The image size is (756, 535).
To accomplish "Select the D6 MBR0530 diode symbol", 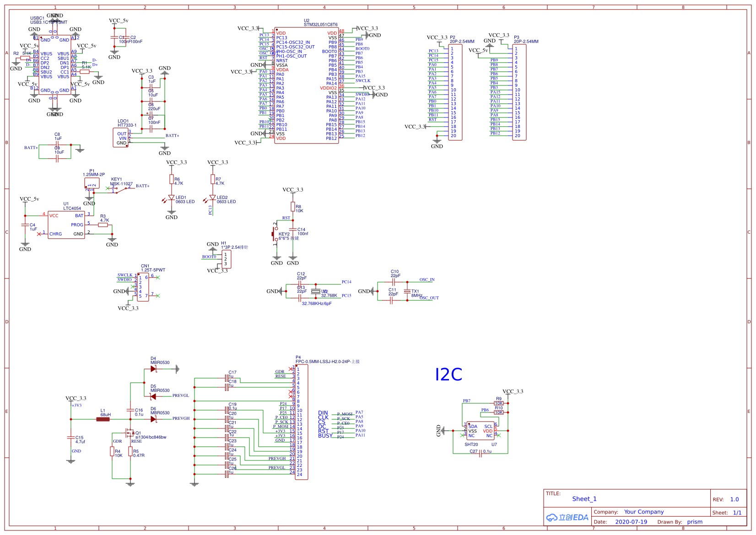I will point(153,419).
